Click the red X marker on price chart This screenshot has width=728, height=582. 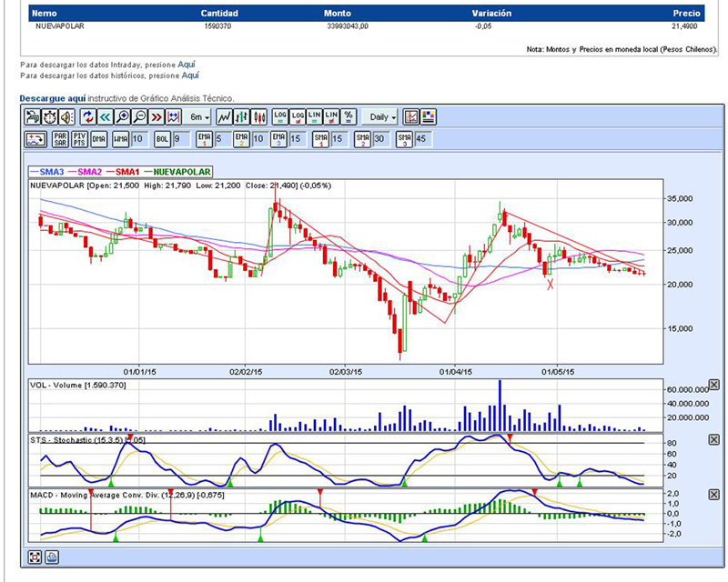click(x=551, y=284)
